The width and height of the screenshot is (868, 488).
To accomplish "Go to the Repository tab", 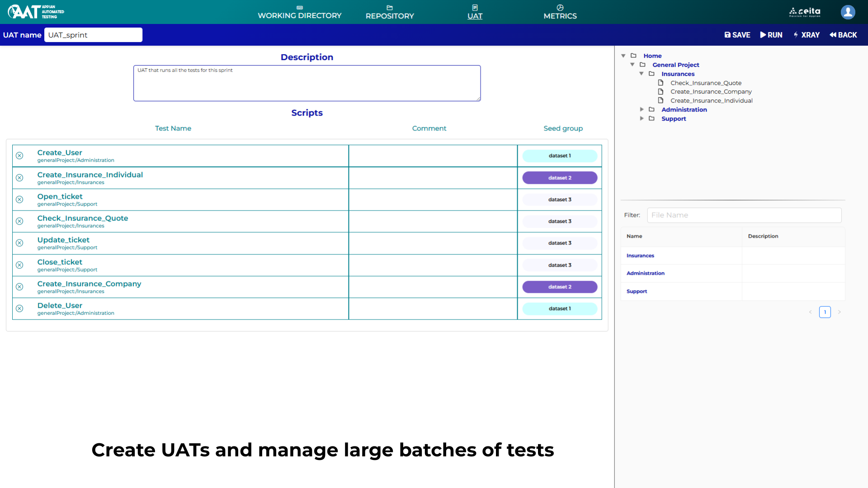I will pyautogui.click(x=390, y=12).
